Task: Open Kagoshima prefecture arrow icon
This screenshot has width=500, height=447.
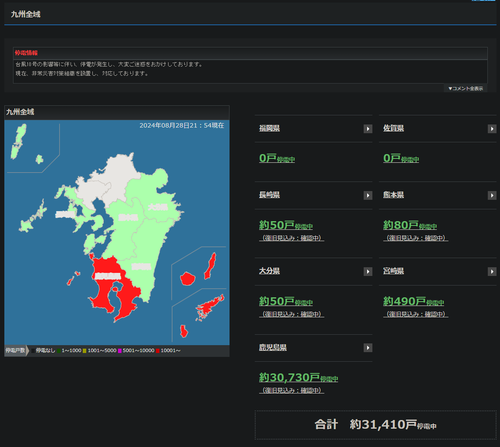Action: [x=368, y=348]
